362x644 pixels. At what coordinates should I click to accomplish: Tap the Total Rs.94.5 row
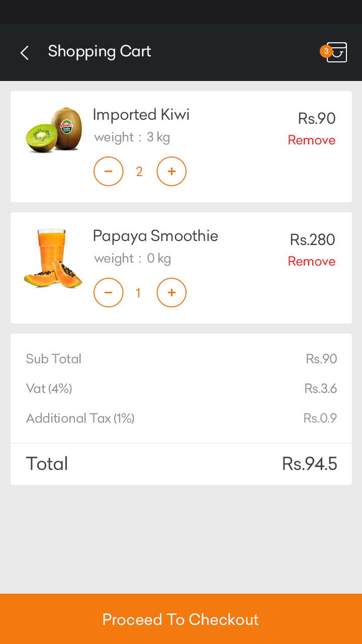click(x=181, y=464)
